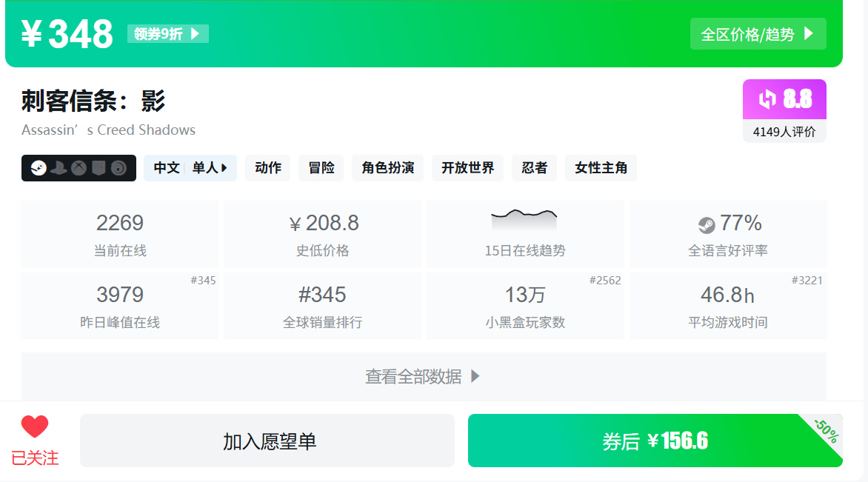Click the 券后 ¥156.6 purchase button
Viewport: 868px width, 482px height.
point(655,441)
